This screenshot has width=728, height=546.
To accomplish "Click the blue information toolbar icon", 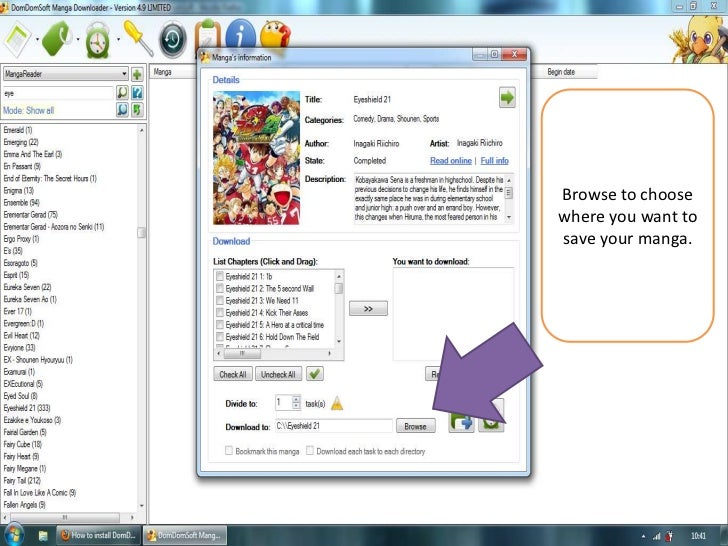I will pyautogui.click(x=240, y=34).
